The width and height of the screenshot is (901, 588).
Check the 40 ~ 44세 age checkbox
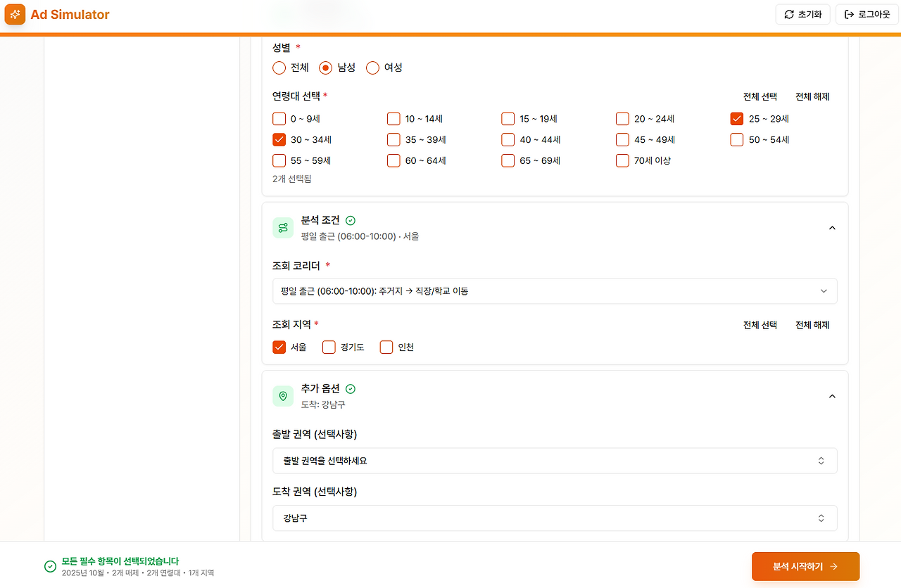pos(508,139)
